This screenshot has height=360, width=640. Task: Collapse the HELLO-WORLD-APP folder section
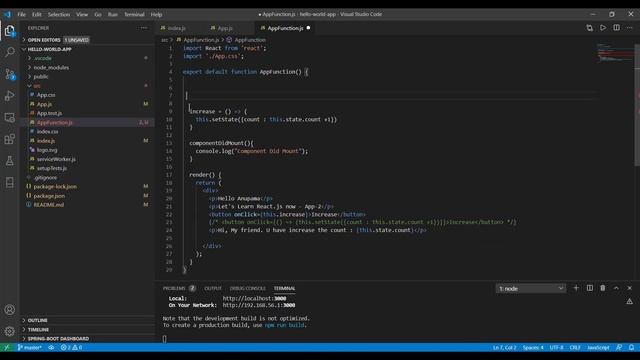tap(49, 49)
